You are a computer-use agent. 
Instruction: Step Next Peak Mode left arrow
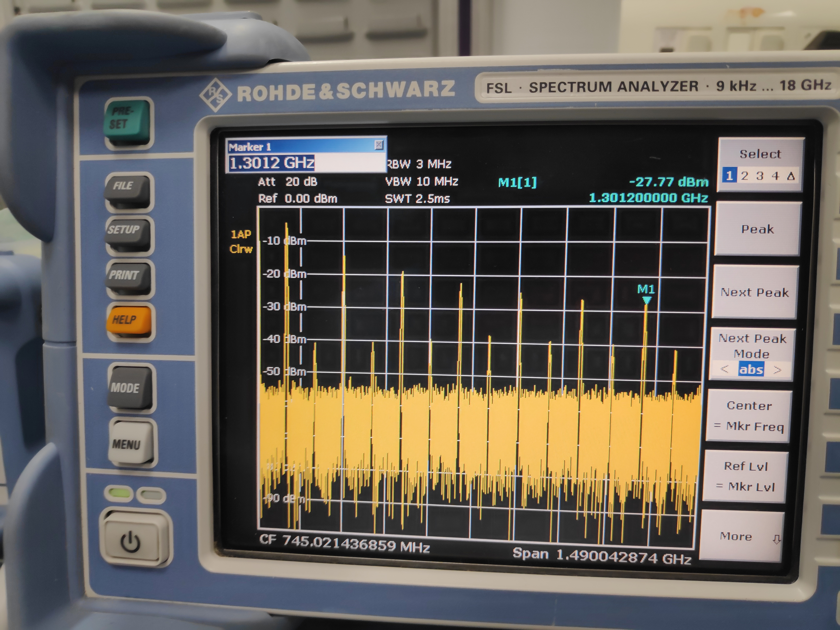pyautogui.click(x=725, y=369)
